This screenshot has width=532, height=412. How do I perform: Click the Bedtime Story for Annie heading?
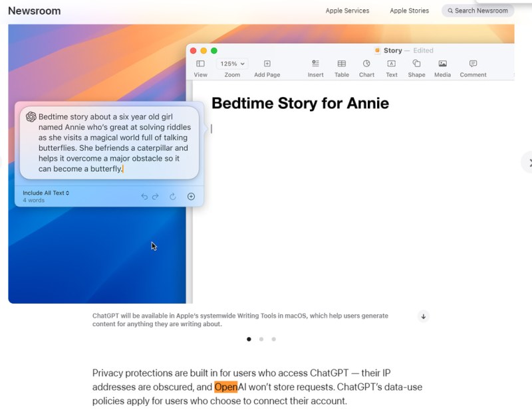(x=300, y=103)
